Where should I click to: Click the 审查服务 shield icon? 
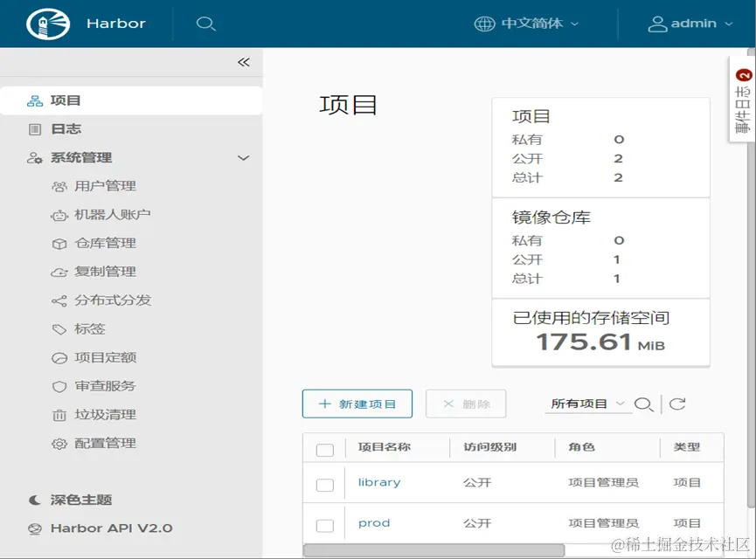pyautogui.click(x=59, y=386)
